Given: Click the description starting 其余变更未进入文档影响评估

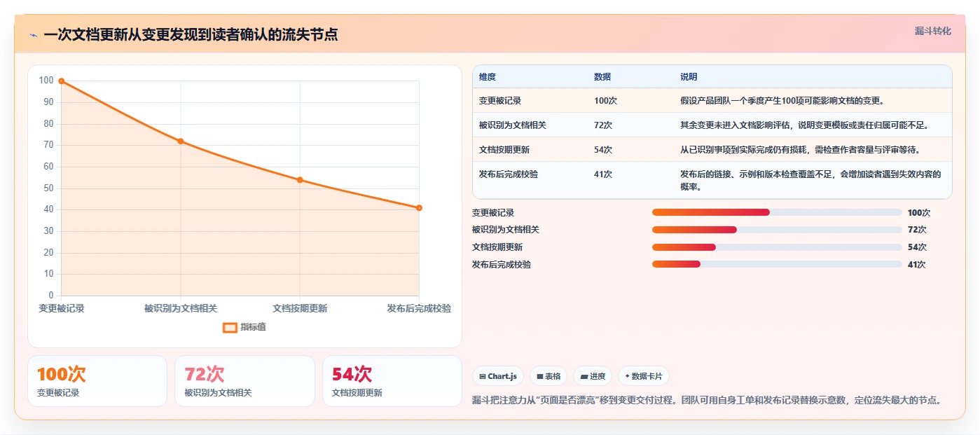Looking at the screenshot, I should click(805, 125).
